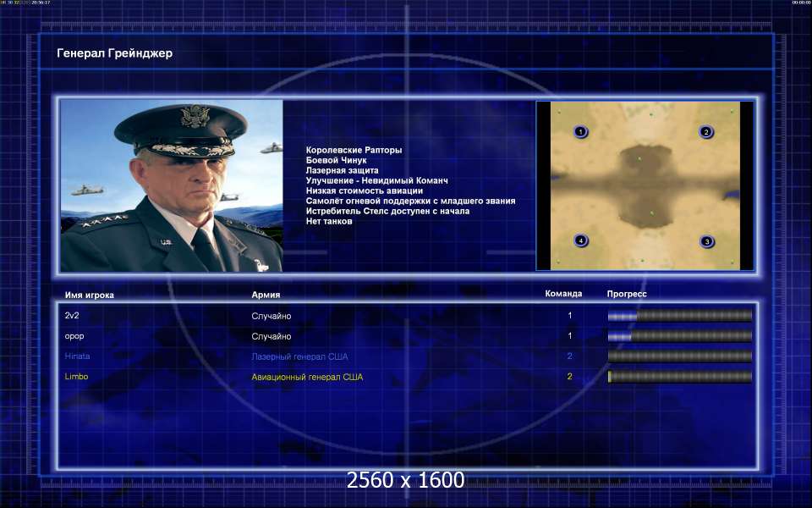Click the loading progress bar for player Limbo
Viewport: 812px width, 508px height.
pyautogui.click(x=679, y=376)
